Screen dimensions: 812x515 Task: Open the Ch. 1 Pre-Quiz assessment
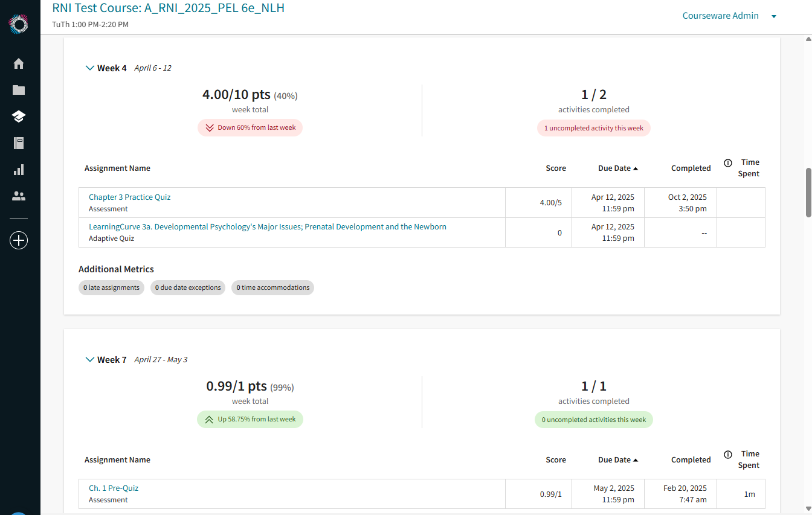tap(113, 488)
